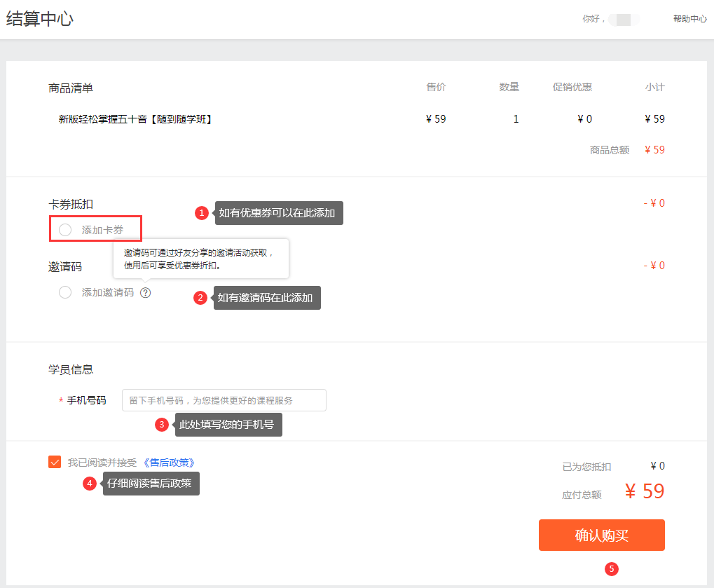Click the question mark icon beside 添加邀请码
The height and width of the screenshot is (588, 714).
click(145, 292)
